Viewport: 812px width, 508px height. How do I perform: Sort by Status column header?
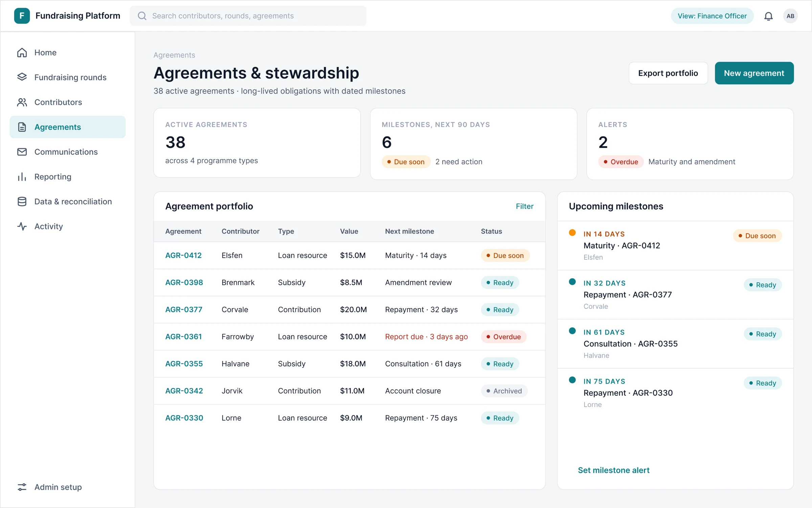(x=491, y=231)
